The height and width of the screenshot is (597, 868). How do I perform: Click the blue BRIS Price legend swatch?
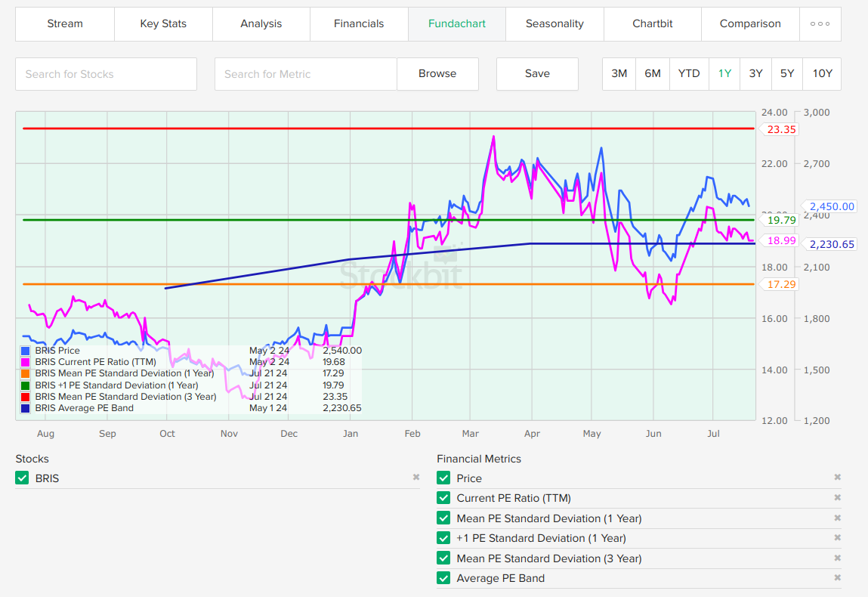[26, 351]
